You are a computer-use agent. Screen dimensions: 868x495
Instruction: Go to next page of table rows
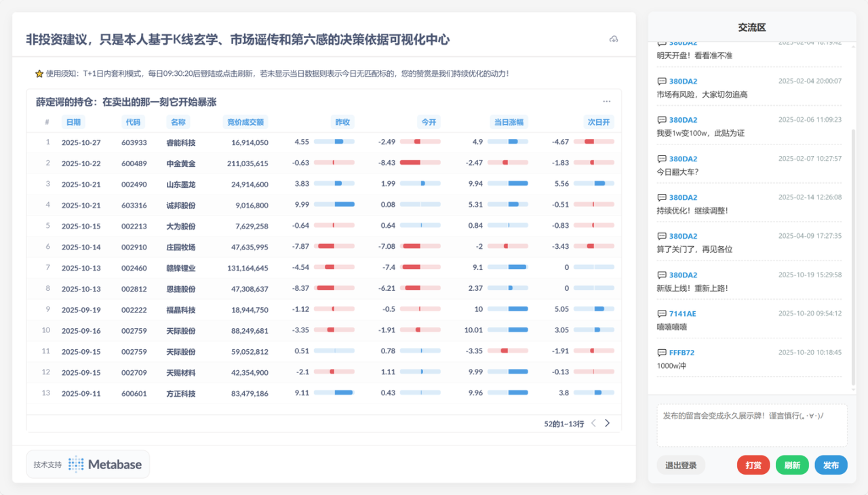coord(608,423)
